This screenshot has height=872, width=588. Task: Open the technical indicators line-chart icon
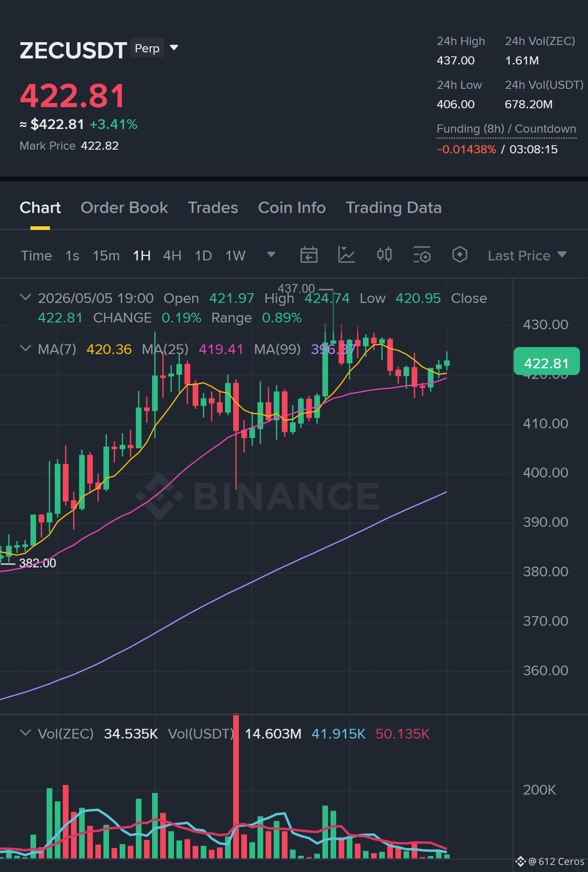[346, 255]
